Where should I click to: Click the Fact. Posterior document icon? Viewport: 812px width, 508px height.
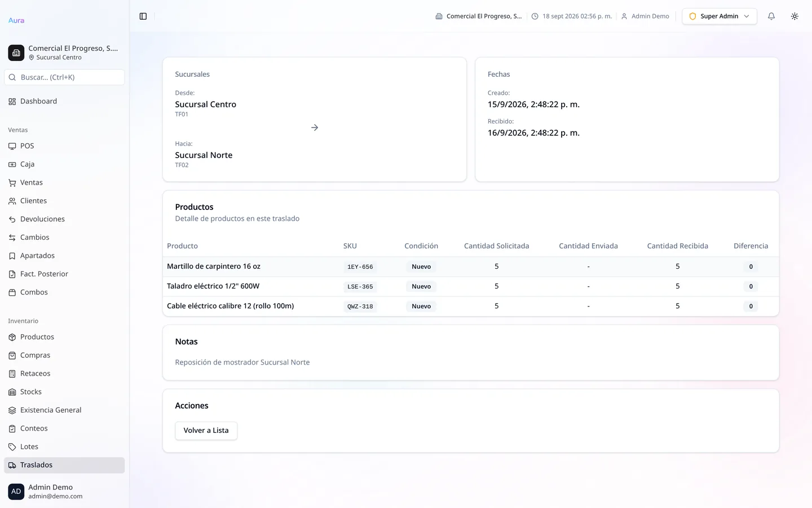[12, 274]
